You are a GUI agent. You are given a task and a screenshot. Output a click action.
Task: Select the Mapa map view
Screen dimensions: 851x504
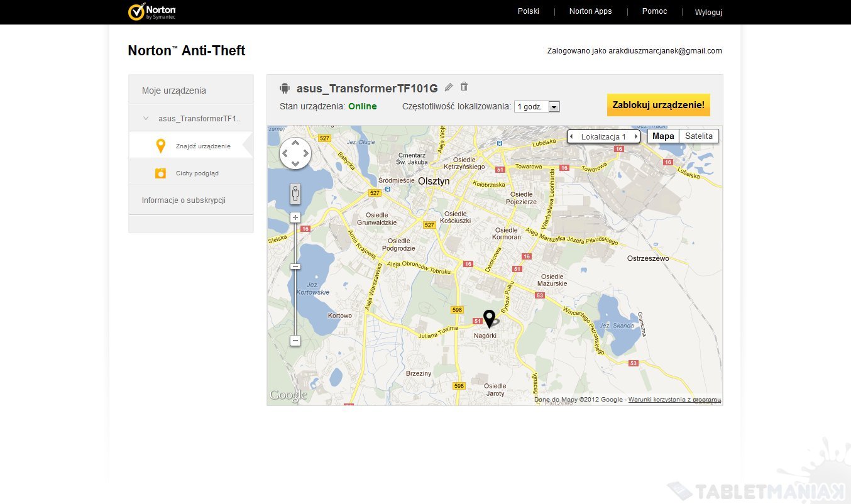tap(663, 136)
